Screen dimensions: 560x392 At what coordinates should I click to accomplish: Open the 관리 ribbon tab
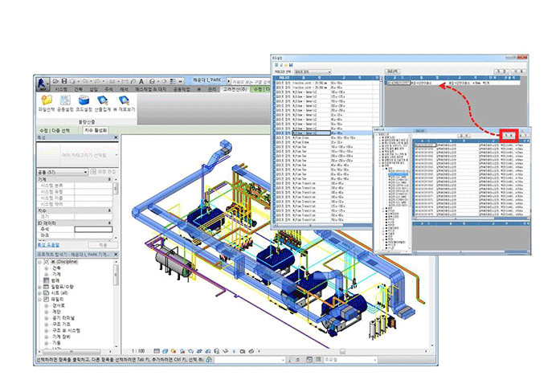point(211,91)
